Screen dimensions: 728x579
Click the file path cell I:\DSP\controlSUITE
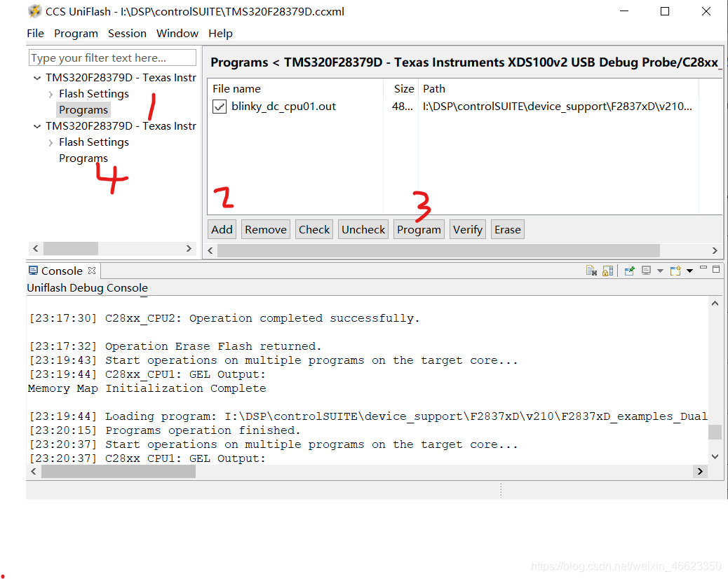[557, 107]
